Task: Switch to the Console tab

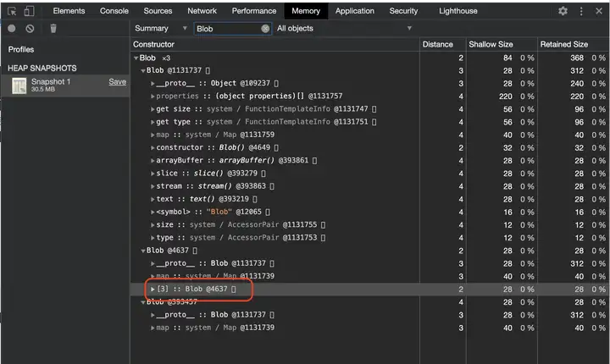Action: click(114, 11)
